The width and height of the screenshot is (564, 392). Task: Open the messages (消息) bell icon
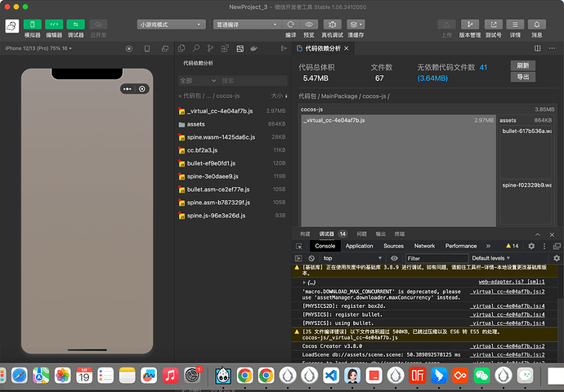[537, 24]
